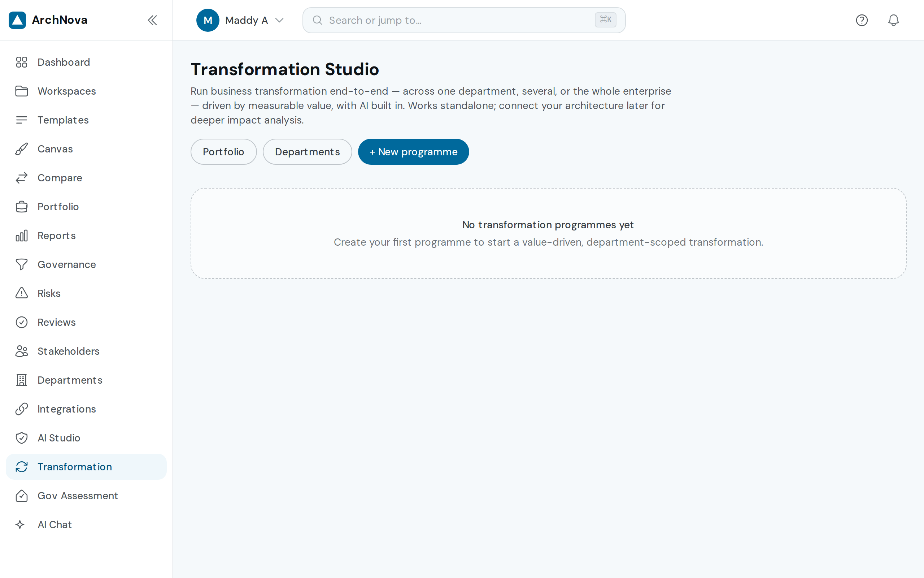Click the Integrations link icon
The height and width of the screenshot is (578, 924).
tap(22, 409)
